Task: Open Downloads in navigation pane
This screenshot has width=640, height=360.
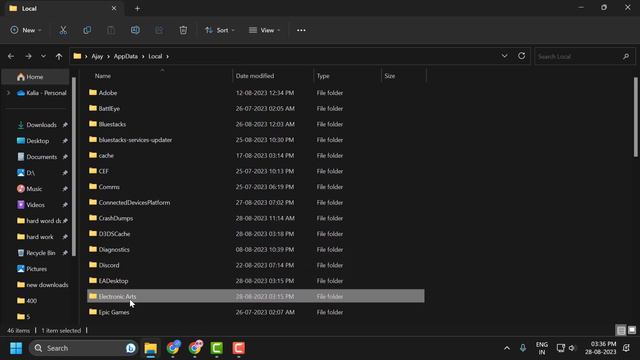Action: [x=42, y=125]
